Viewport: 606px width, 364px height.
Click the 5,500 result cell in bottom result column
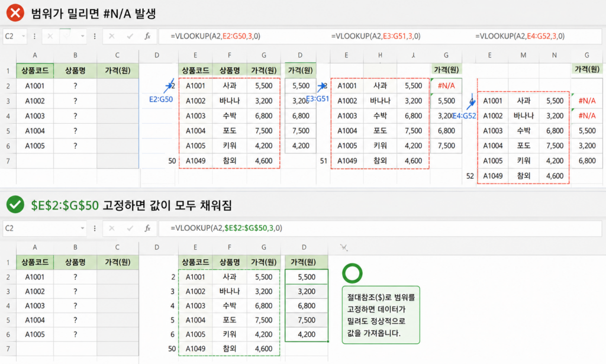307,277
